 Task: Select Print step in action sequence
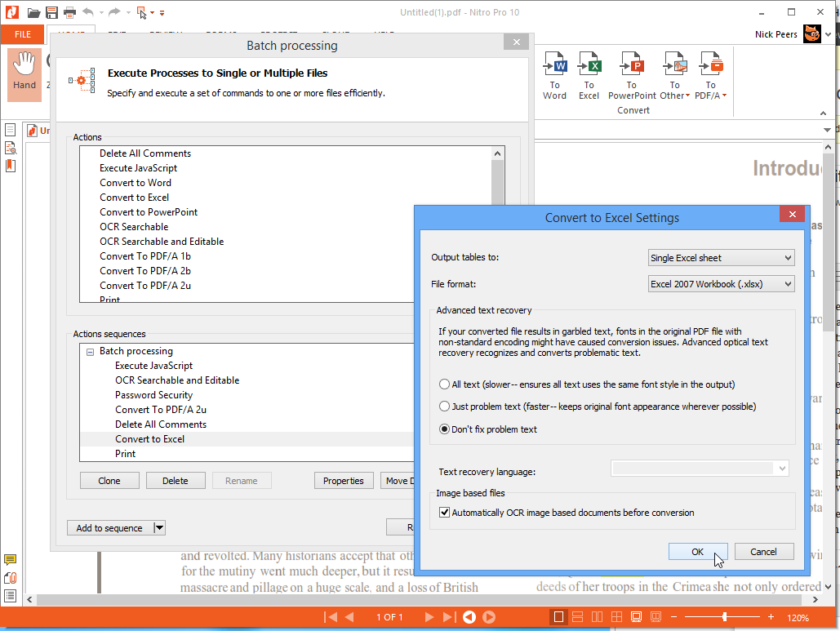tap(126, 454)
